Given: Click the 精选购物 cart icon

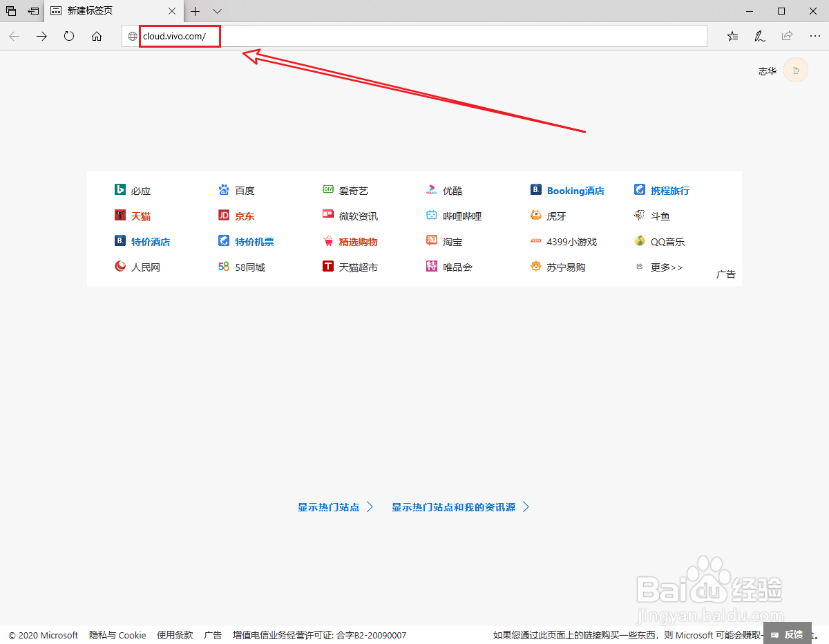Looking at the screenshot, I should [x=328, y=241].
